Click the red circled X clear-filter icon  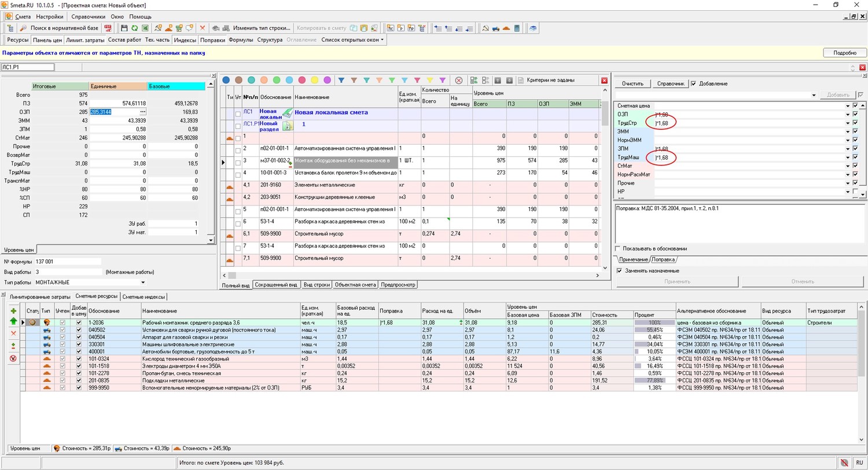(458, 80)
